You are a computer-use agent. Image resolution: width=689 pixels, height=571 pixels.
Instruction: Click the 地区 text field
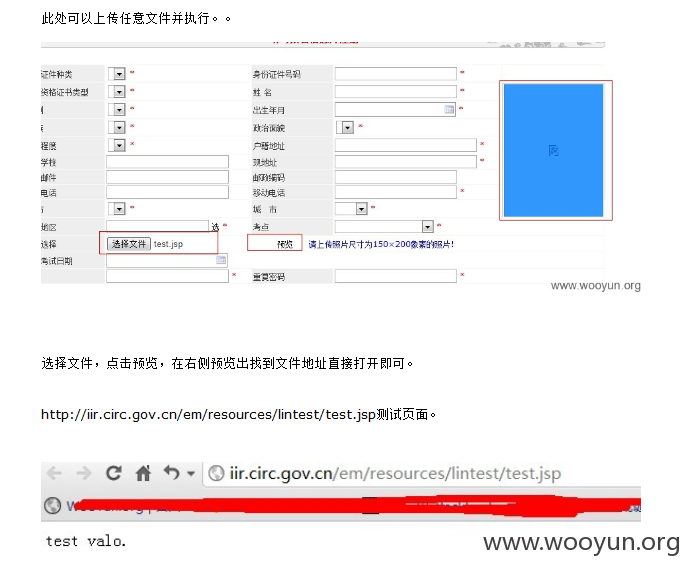click(157, 226)
